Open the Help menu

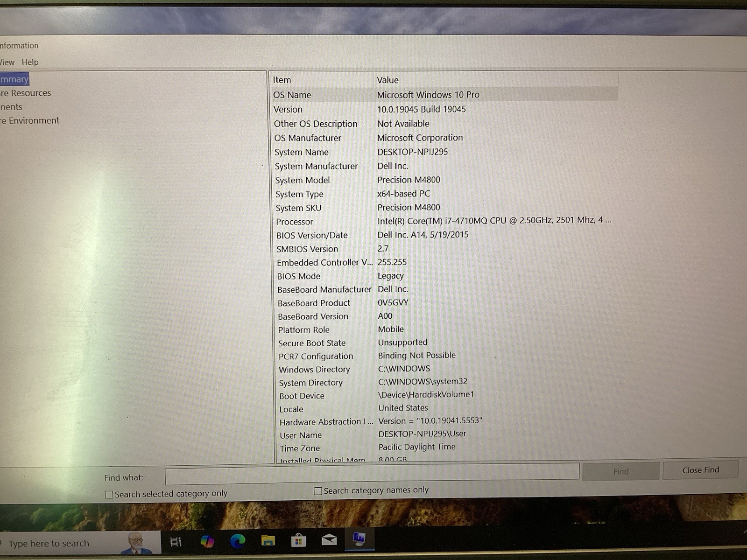[30, 62]
